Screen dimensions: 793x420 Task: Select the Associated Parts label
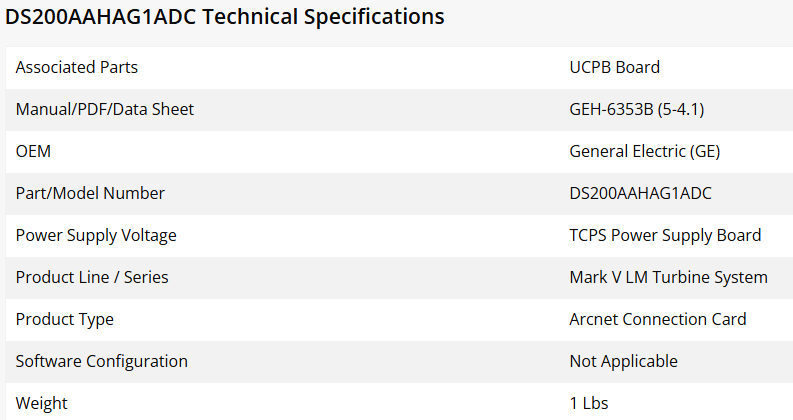[76, 67]
